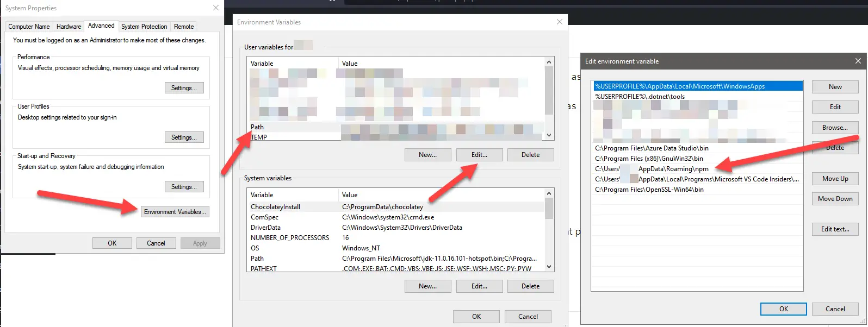Select the OpenSSL-Win64\bin path entry
Image resolution: width=868 pixels, height=327 pixels.
(x=649, y=190)
